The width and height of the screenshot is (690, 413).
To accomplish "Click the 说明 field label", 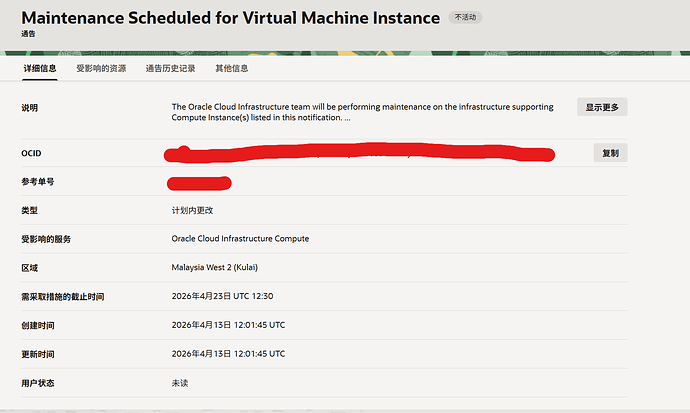I will (x=29, y=108).
